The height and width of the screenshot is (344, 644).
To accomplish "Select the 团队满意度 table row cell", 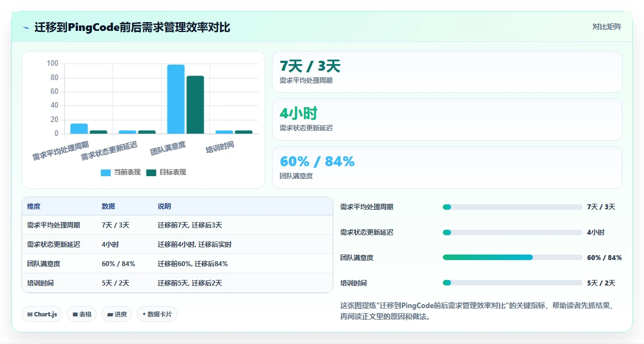I will coord(44,263).
